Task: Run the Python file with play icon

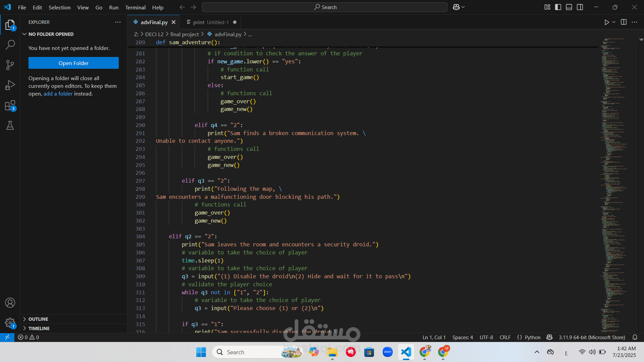Action: 606,22
